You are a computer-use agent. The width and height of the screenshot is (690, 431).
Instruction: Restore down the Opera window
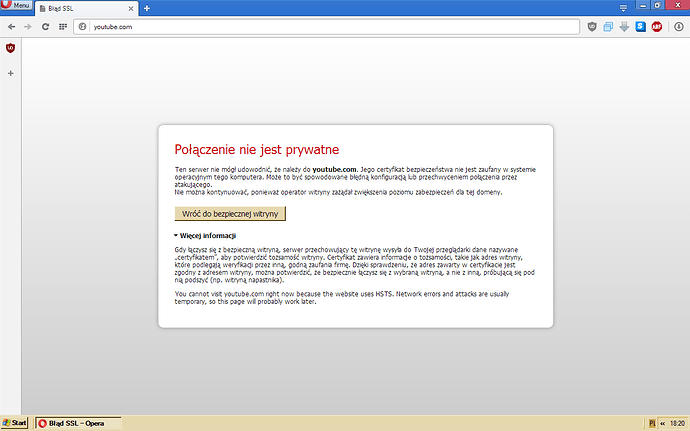click(x=657, y=5)
